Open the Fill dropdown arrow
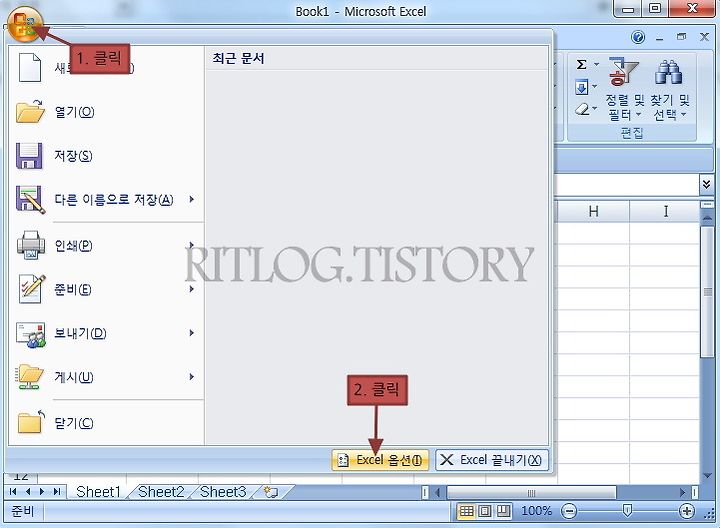This screenshot has height=528, width=720. coord(594,86)
